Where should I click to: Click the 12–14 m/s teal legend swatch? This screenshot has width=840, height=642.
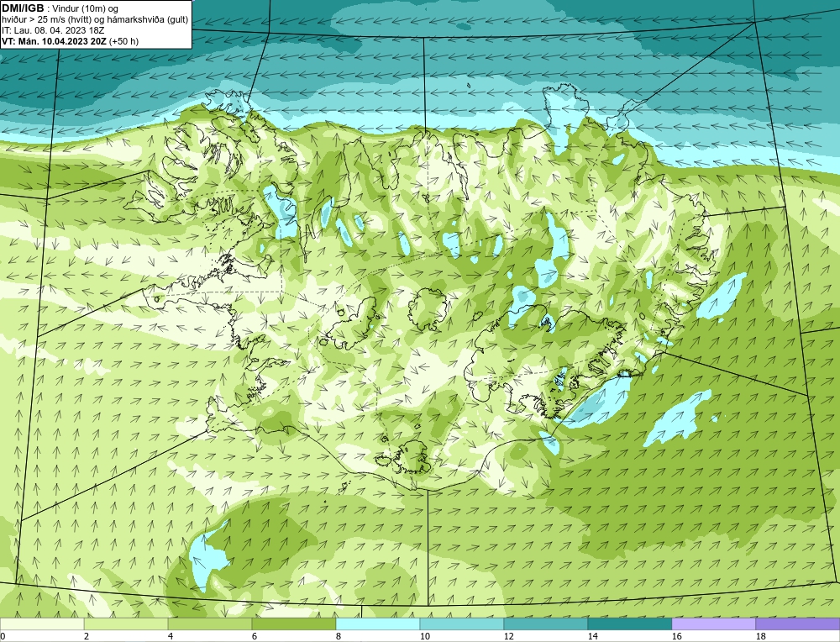click(546, 624)
